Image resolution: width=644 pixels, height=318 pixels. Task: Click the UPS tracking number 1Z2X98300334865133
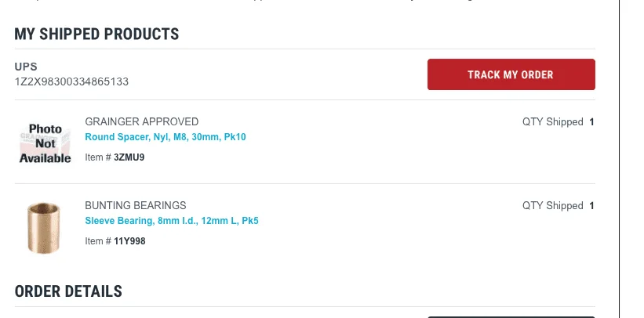coord(71,81)
